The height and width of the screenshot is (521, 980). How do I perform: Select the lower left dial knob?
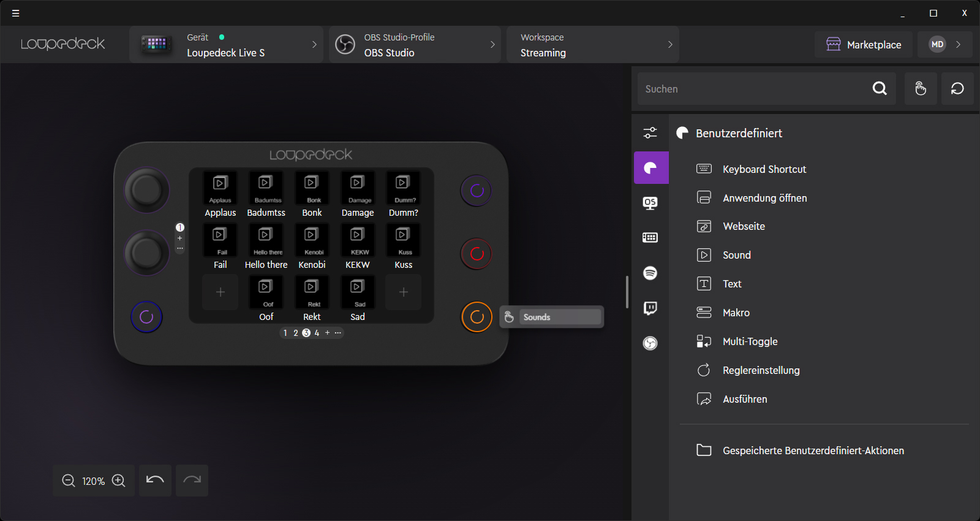coord(147,253)
